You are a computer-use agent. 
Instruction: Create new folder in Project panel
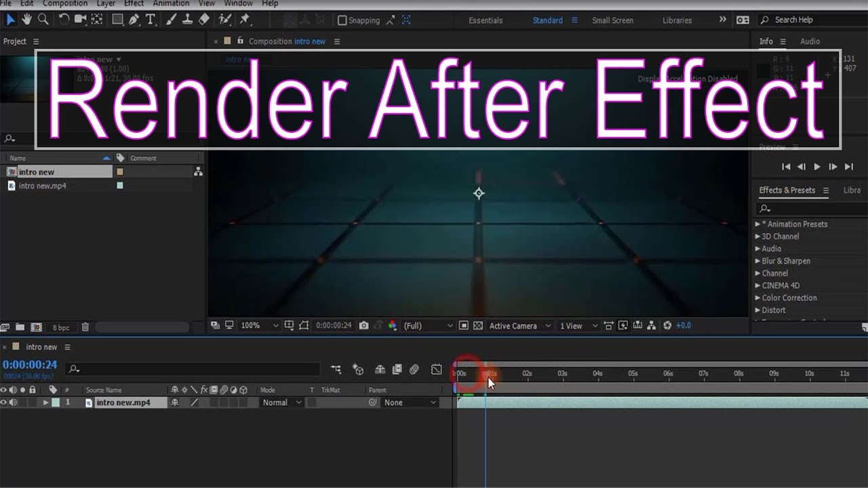point(20,327)
